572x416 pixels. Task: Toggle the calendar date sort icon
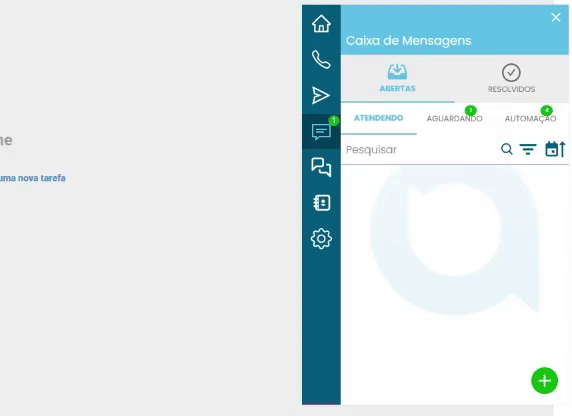(x=555, y=149)
